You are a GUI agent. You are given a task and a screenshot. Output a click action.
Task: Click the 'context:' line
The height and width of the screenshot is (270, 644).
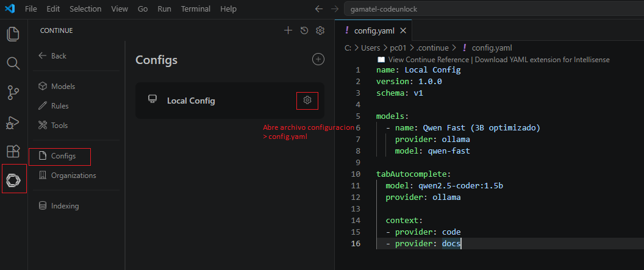coord(404,221)
